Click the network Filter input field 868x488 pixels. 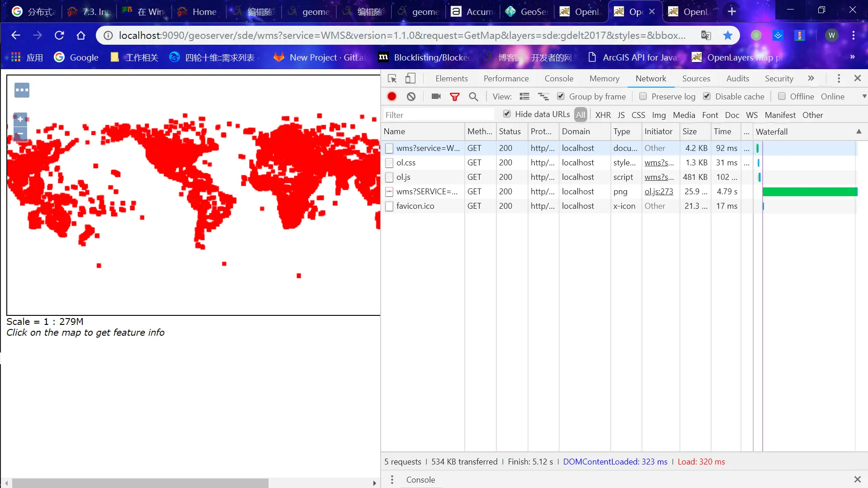coord(439,115)
